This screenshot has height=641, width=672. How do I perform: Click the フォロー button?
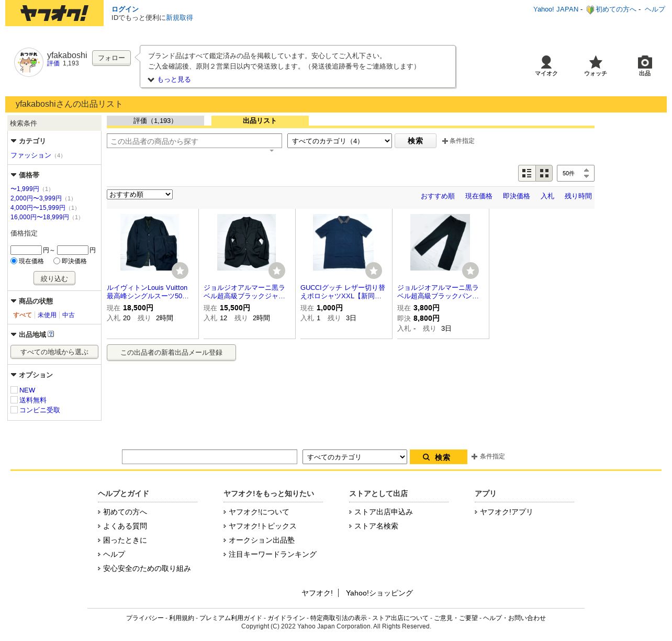(x=111, y=58)
